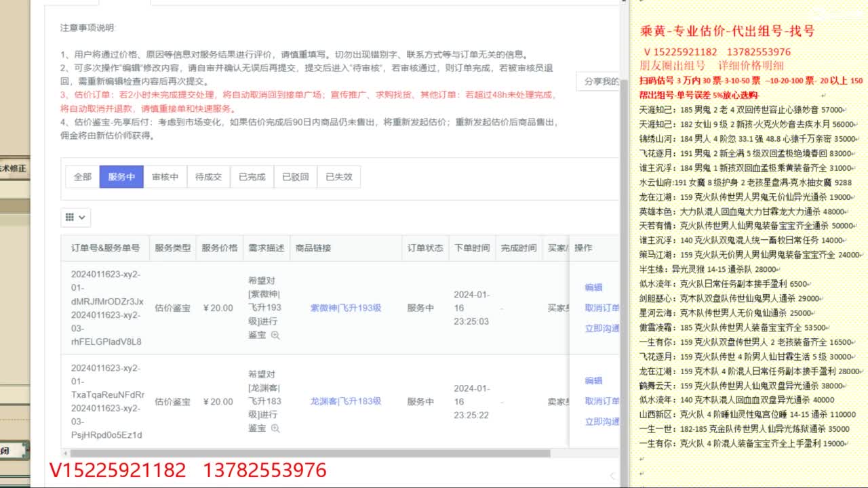Click the 分享我的 button
Viewport: 868px width, 488px height.
point(599,81)
